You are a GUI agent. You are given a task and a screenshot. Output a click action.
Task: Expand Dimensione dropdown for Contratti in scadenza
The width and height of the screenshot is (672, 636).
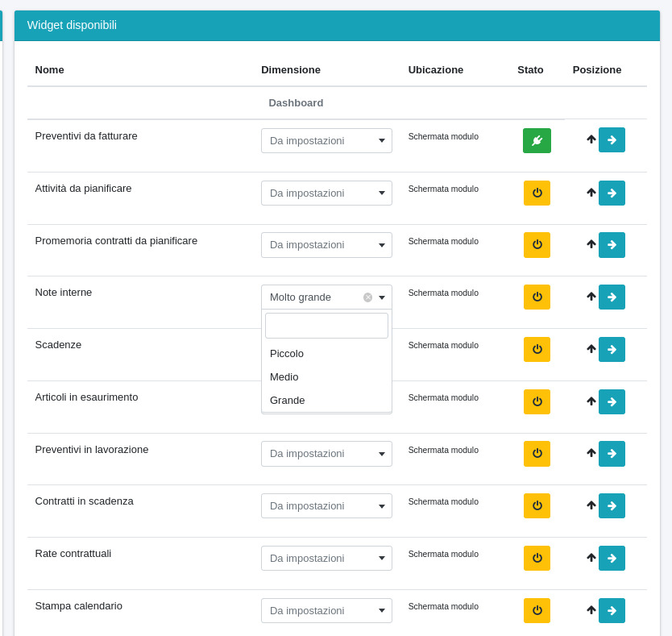click(x=326, y=505)
